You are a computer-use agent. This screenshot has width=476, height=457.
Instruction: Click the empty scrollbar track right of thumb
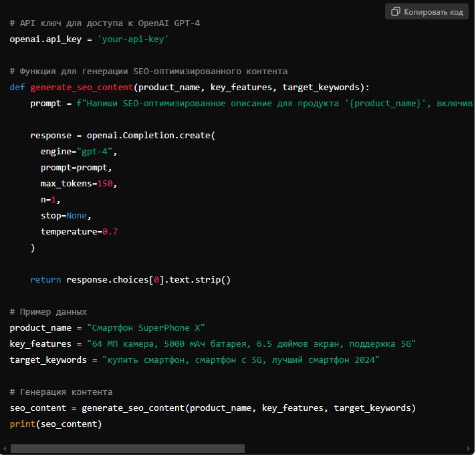coord(354,449)
